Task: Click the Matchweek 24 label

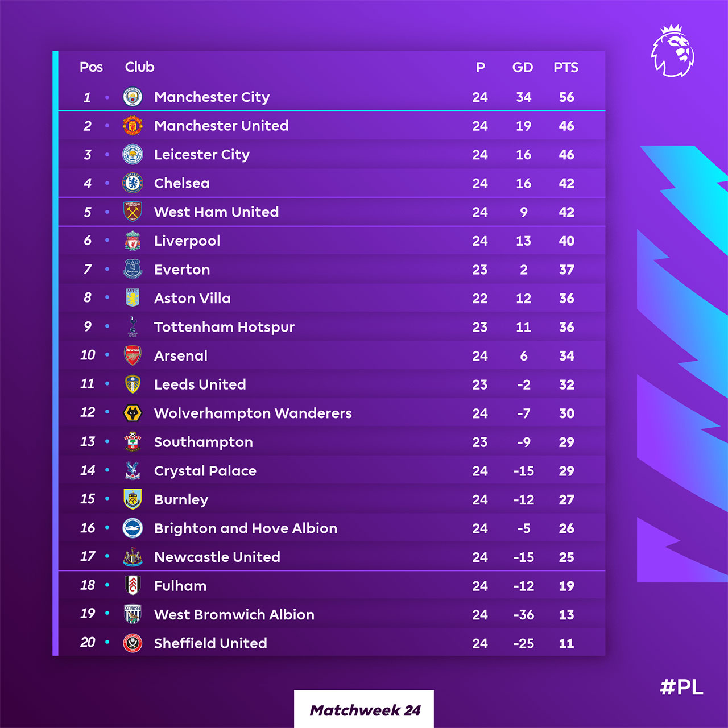Action: [x=365, y=710]
